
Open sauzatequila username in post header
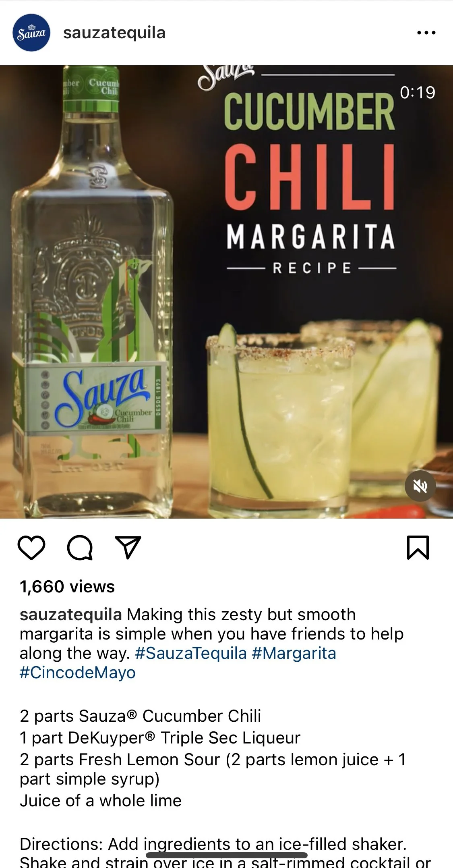[x=114, y=33]
